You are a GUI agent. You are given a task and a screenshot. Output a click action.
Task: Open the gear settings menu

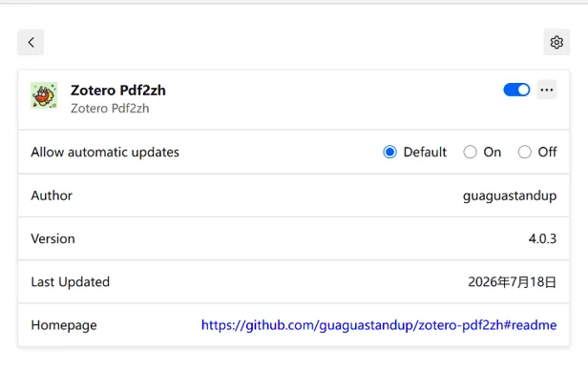(x=556, y=42)
